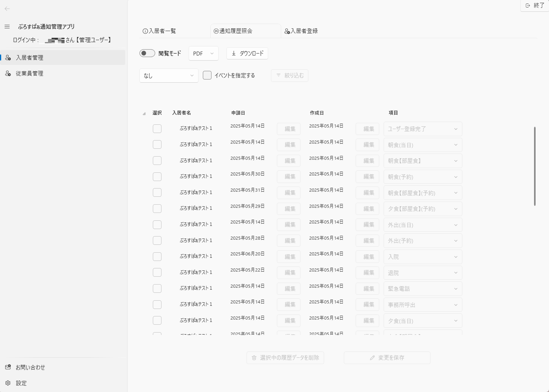The width and height of the screenshot is (549, 392).
Task: Click the 従業員管理 sidebar icon
Action: click(8, 74)
